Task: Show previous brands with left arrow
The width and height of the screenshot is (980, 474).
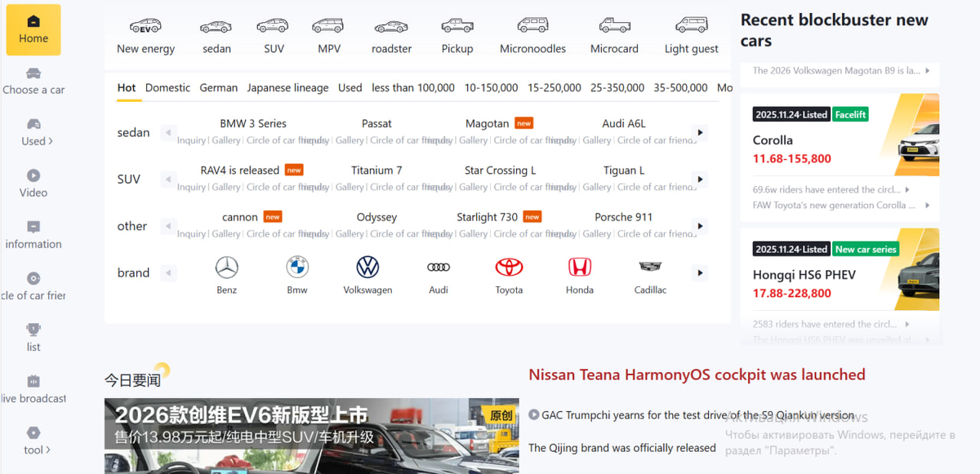Action: click(168, 272)
